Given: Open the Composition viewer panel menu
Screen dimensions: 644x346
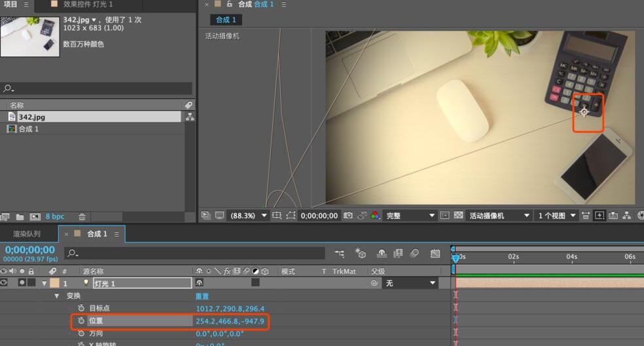Looking at the screenshot, I should point(283,4).
